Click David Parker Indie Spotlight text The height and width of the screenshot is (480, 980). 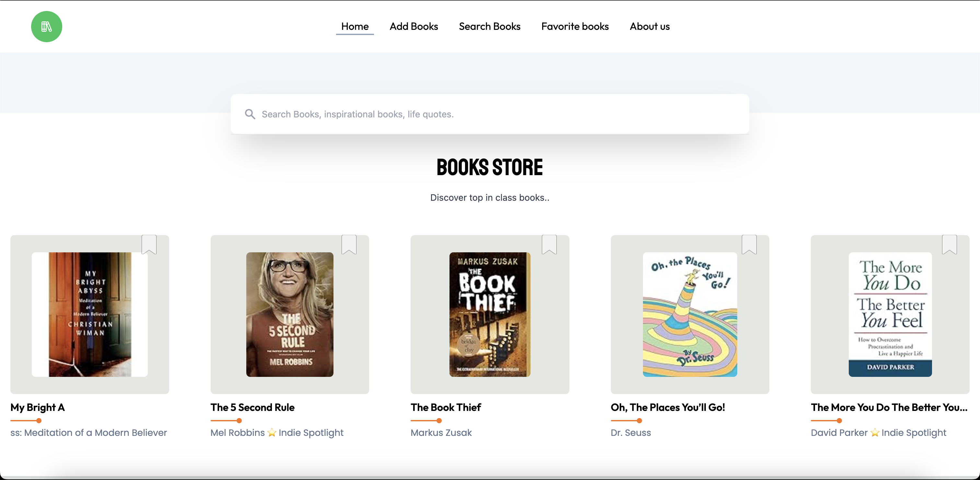point(879,433)
